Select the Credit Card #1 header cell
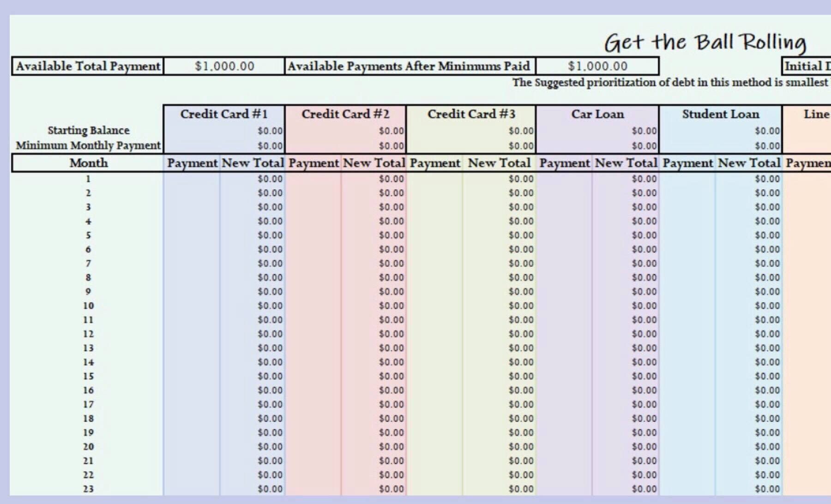 (223, 114)
